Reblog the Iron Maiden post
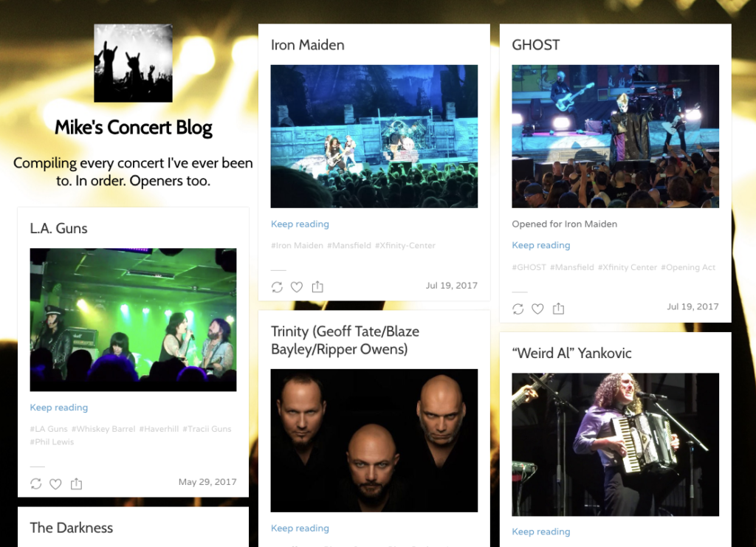This screenshot has width=756, height=547. tap(277, 287)
